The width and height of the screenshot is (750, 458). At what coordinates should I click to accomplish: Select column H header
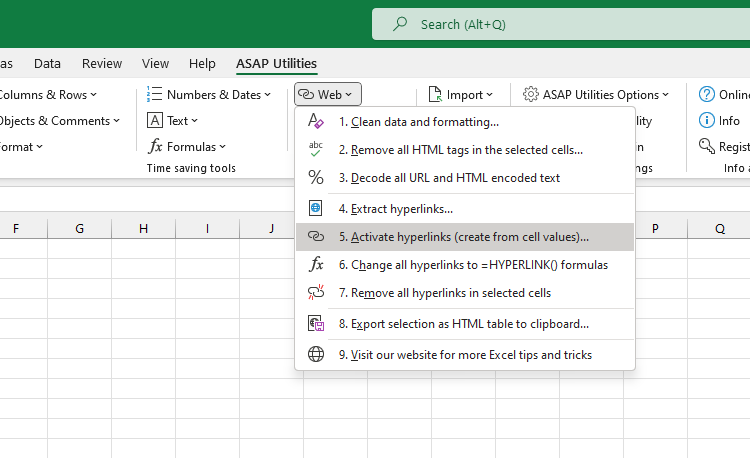click(143, 229)
